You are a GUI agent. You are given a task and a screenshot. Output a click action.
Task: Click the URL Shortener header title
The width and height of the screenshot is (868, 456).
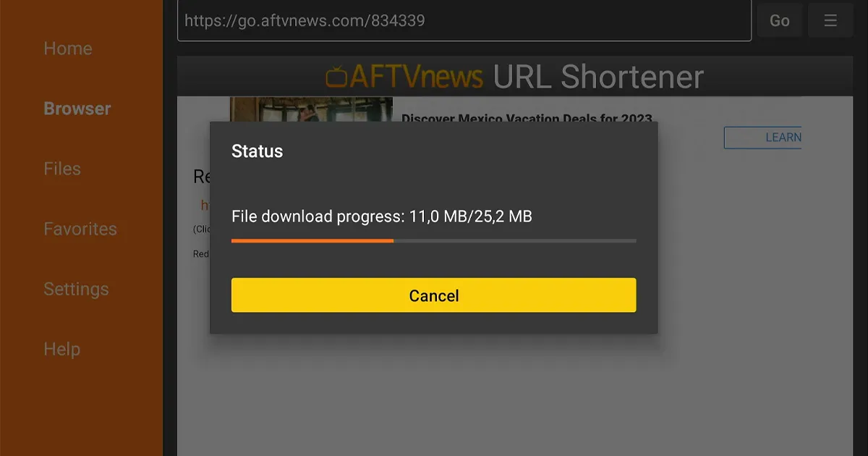(x=598, y=77)
